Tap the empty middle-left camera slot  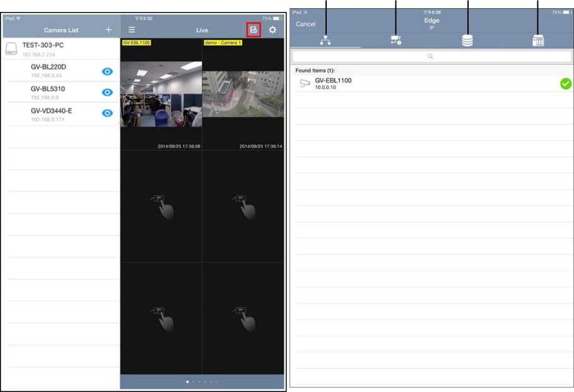161,206
